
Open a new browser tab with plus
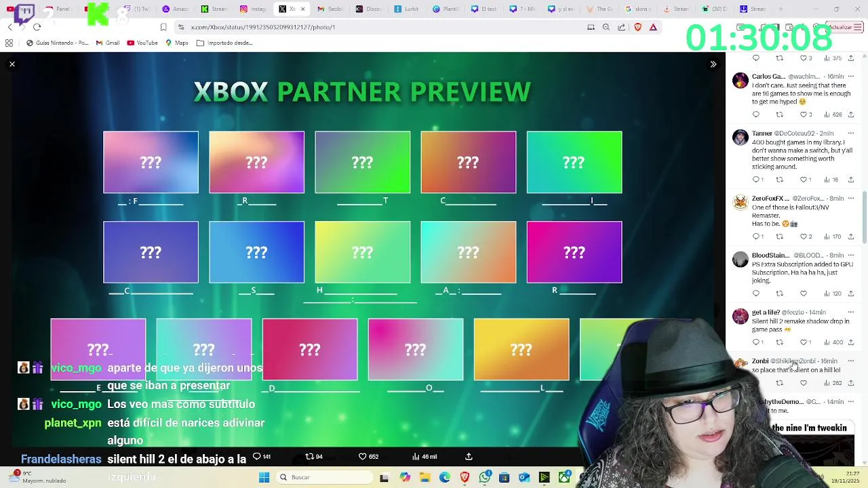point(781,9)
